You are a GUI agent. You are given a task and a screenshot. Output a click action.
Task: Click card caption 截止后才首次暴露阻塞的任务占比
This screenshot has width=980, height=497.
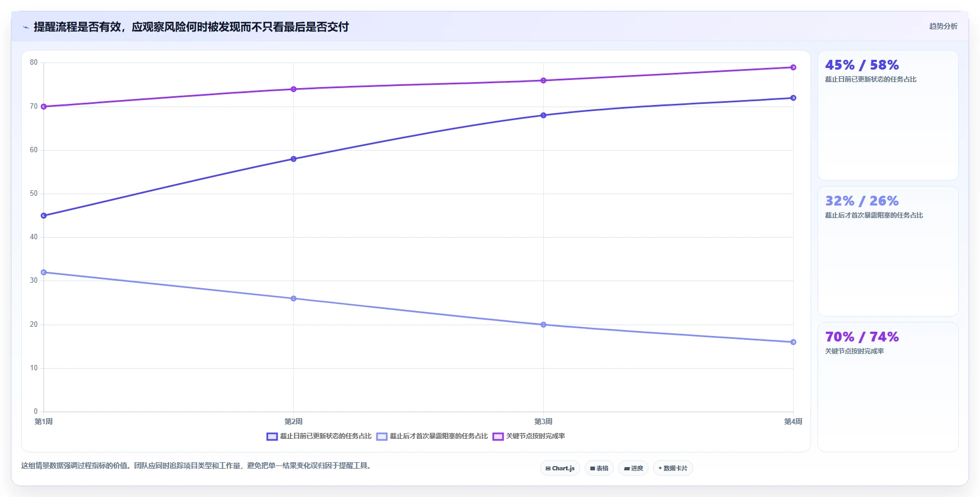pyautogui.click(x=874, y=215)
